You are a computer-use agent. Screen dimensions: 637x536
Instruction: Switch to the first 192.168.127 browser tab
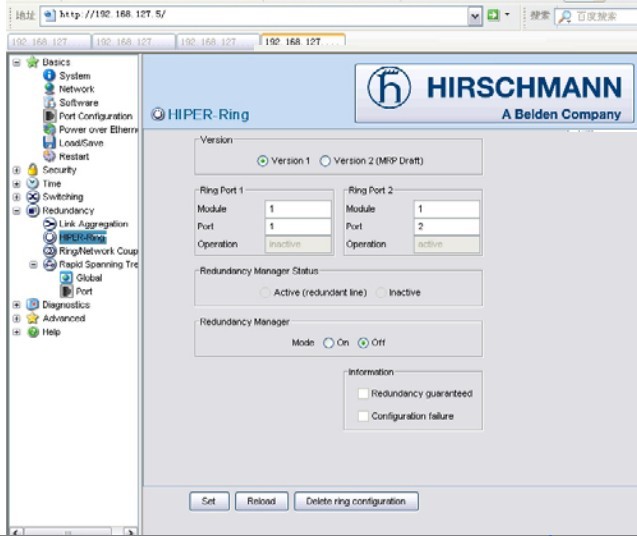pyautogui.click(x=48, y=42)
